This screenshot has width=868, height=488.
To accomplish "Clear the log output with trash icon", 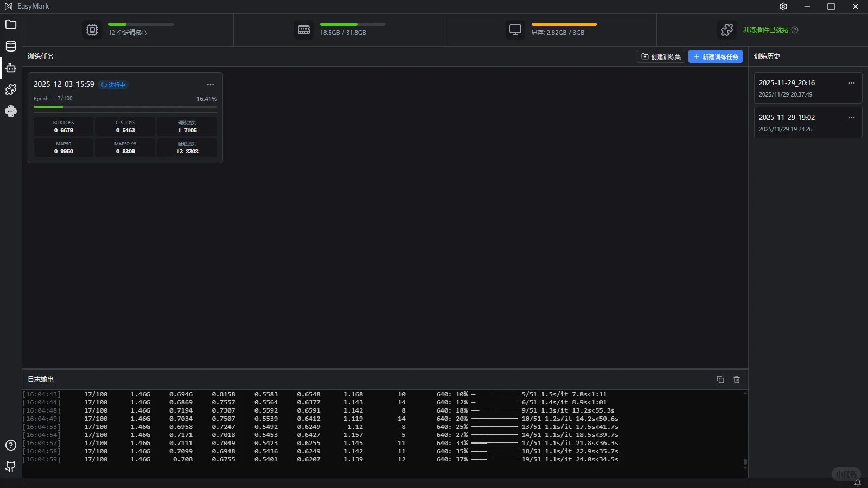I will (737, 380).
